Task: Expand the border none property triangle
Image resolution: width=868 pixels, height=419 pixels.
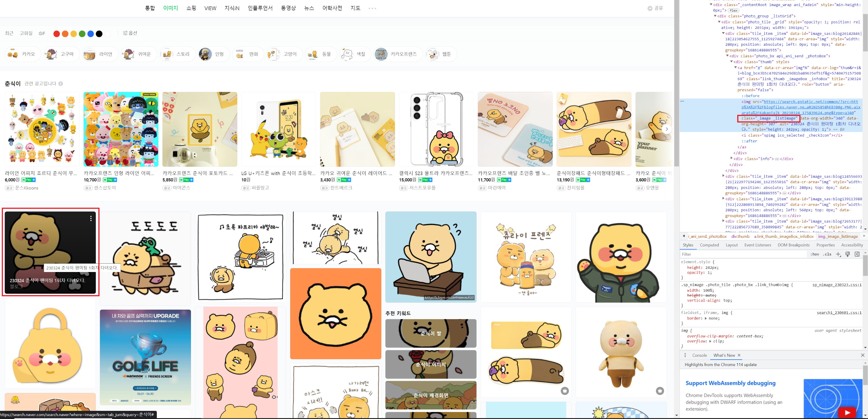Action: (706, 318)
